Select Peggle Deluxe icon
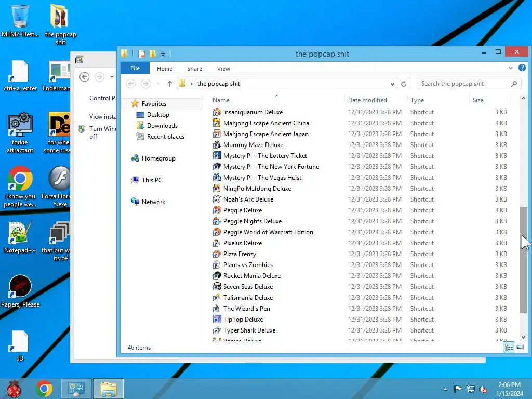 click(x=217, y=210)
